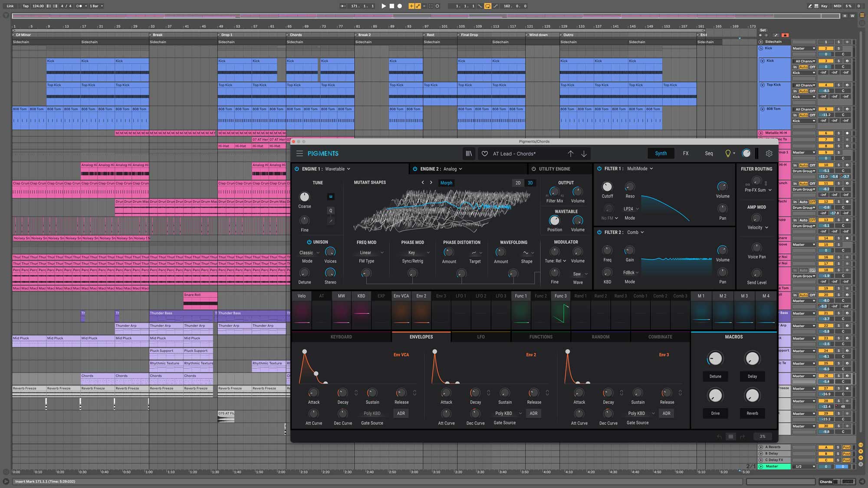Disable Engine 1 power toggle

(x=297, y=169)
